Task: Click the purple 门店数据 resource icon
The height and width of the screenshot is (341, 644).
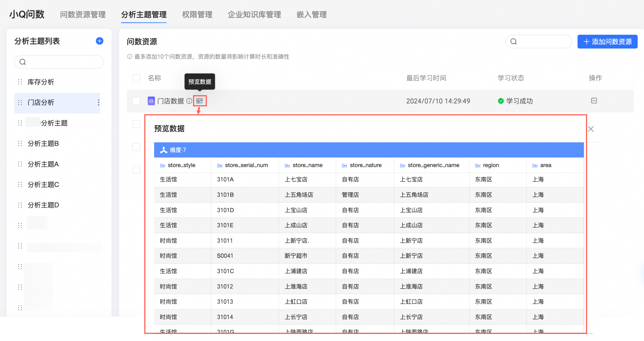Action: [151, 101]
